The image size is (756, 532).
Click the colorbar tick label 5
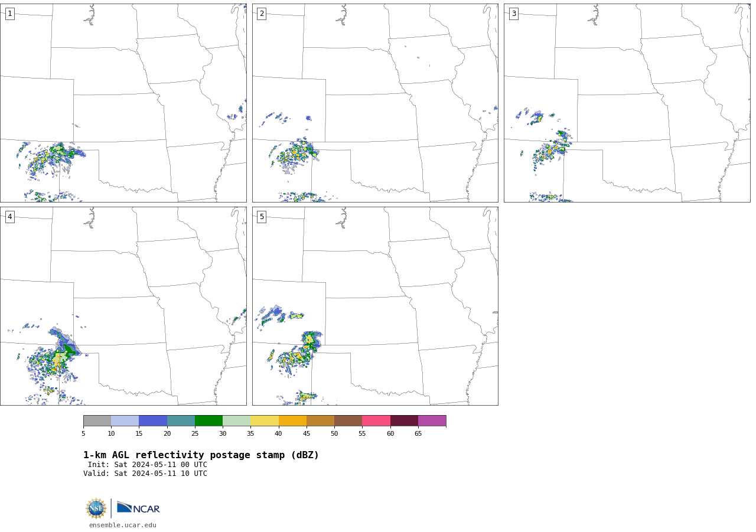(x=83, y=433)
